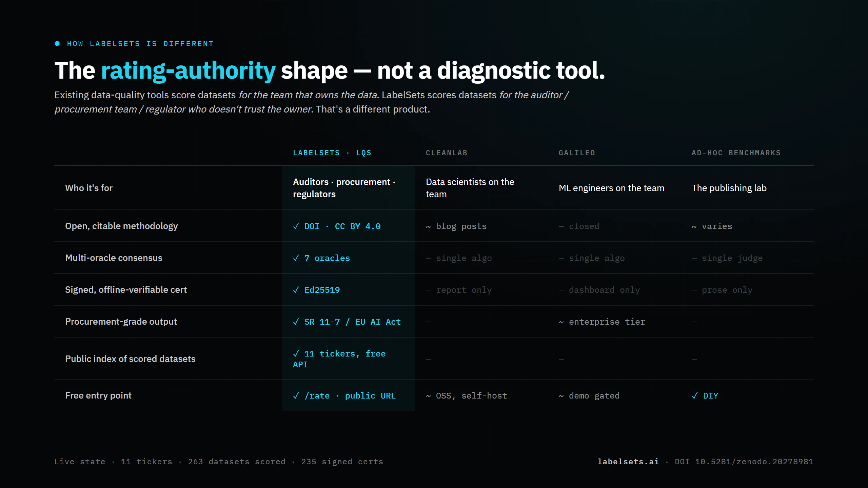
Task: Select the "CLEANLAB" column header
Action: [447, 153]
